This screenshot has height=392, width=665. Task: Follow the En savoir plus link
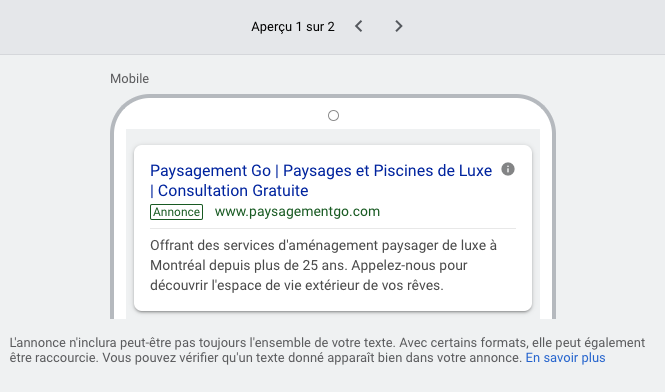[565, 358]
